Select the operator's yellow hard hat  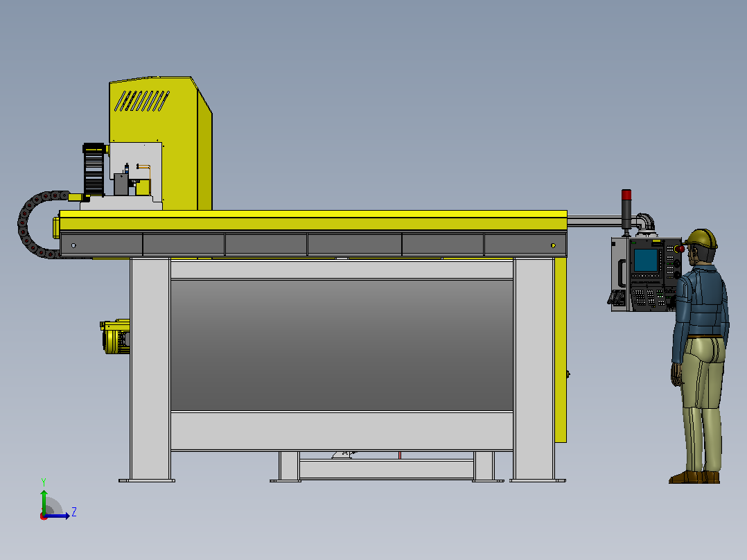(702, 238)
